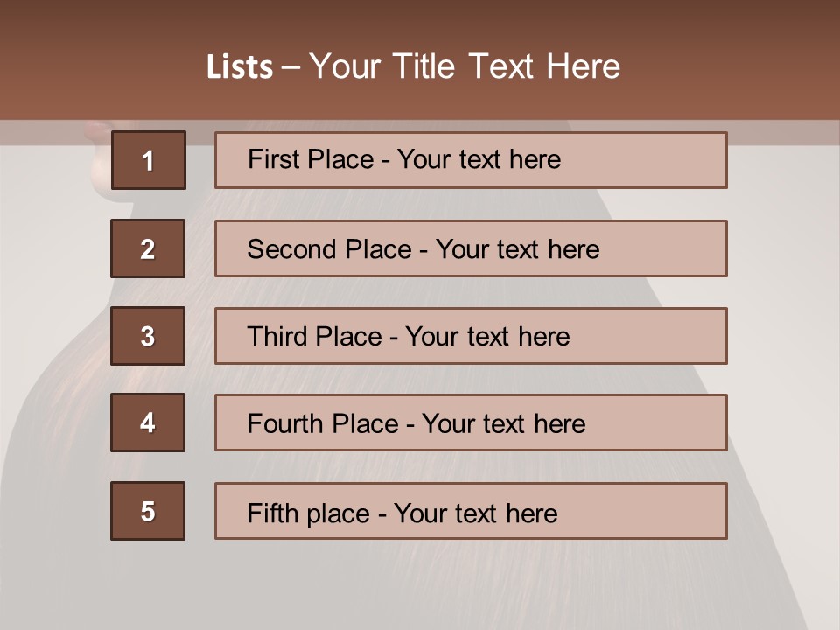Click the number 1 box
This screenshot has height=630, width=840.
[x=149, y=160]
